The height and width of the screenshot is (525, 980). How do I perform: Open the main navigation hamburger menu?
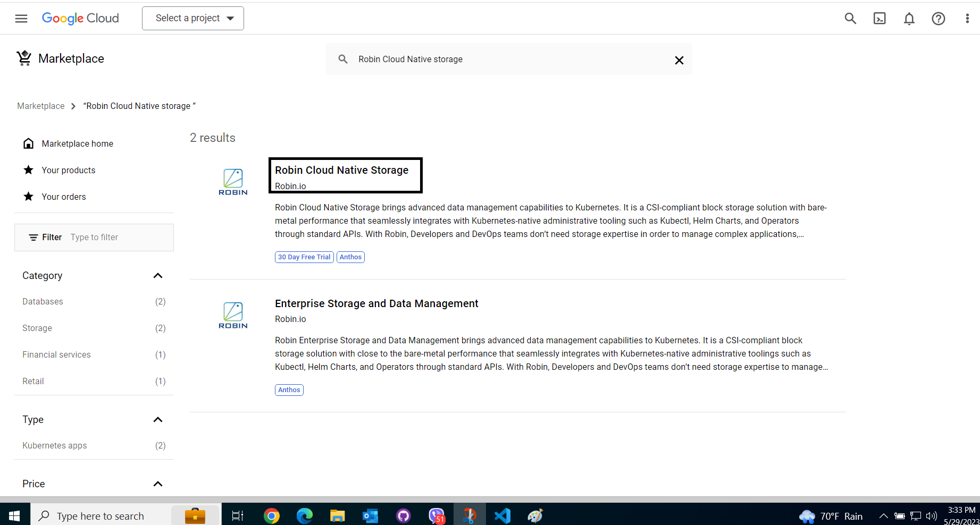pos(21,19)
